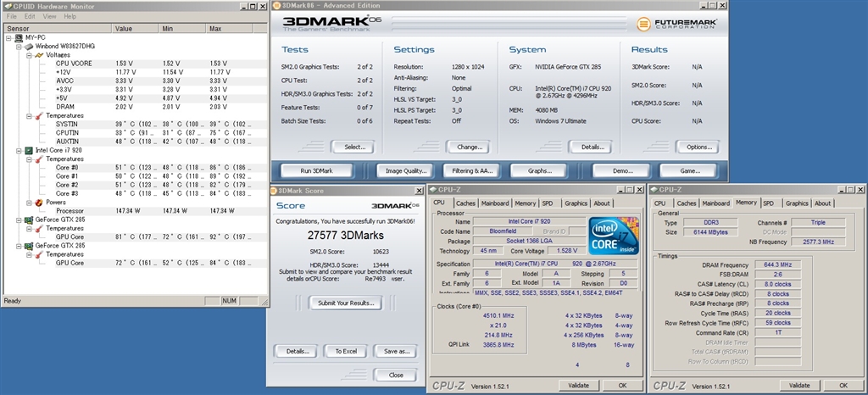This screenshot has width=868, height=395.
Task: Click Submit Your Results button
Action: click(x=345, y=303)
